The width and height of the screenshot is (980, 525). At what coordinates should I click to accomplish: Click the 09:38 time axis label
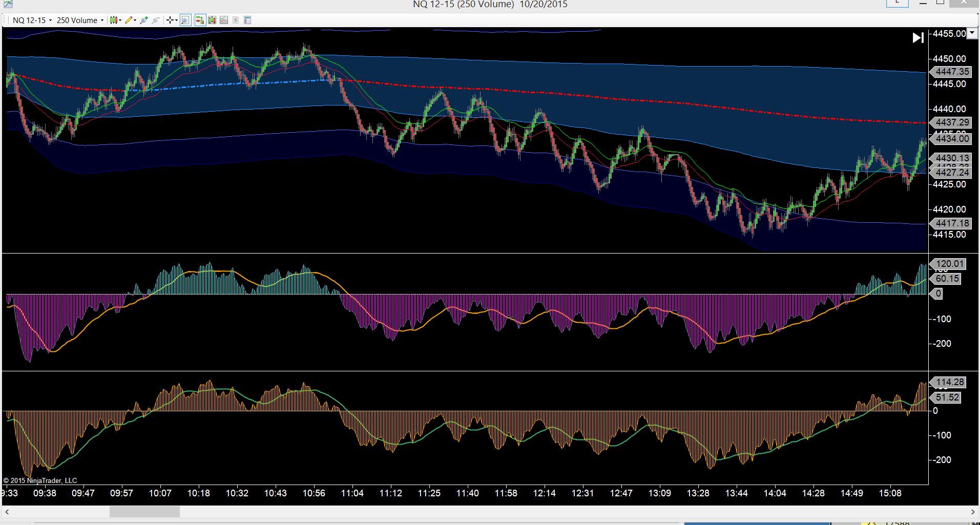coord(45,493)
